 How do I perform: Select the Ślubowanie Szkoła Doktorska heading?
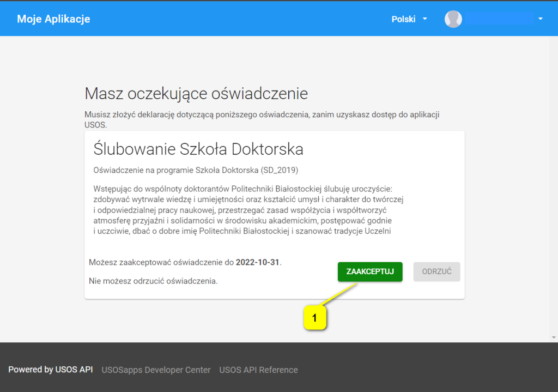coord(198,149)
